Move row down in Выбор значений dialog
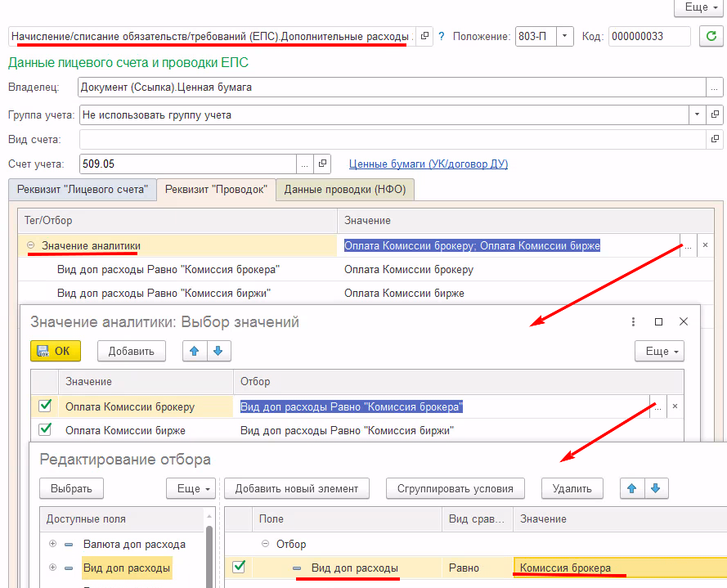Image resolution: width=727 pixels, height=588 pixels. (x=218, y=351)
